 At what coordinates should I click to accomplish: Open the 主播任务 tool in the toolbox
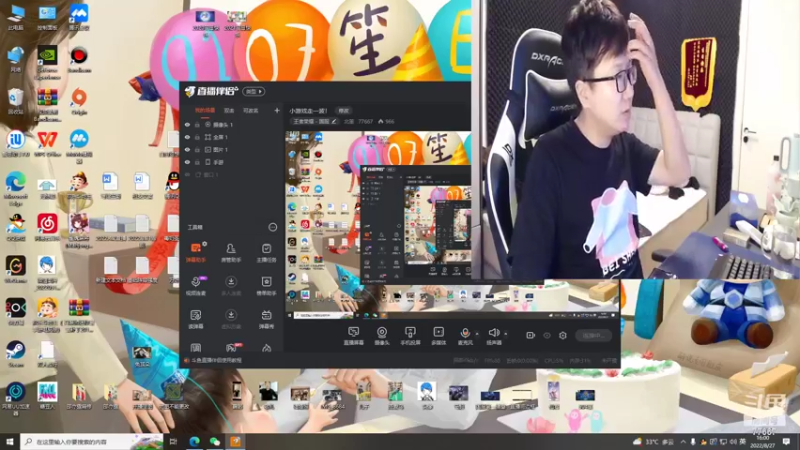(266, 253)
